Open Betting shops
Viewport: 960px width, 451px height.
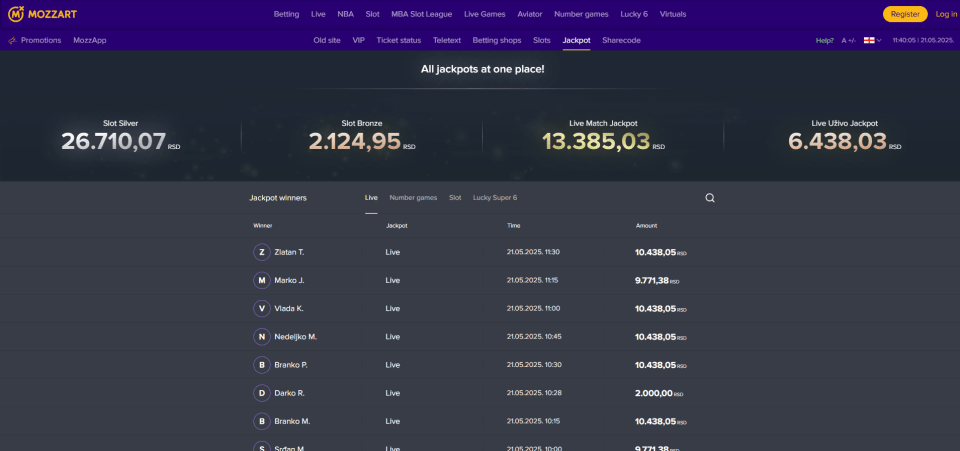click(497, 40)
